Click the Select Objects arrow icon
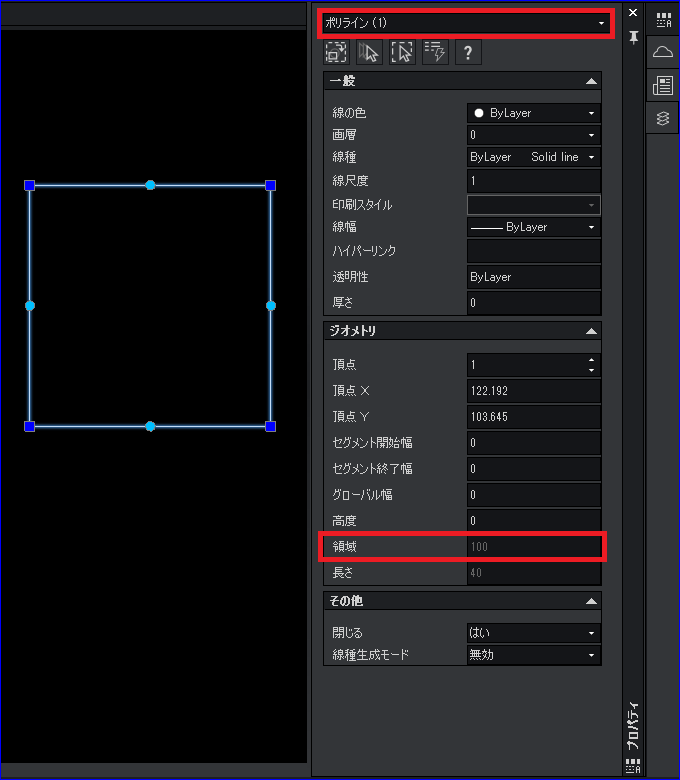 pyautogui.click(x=369, y=52)
